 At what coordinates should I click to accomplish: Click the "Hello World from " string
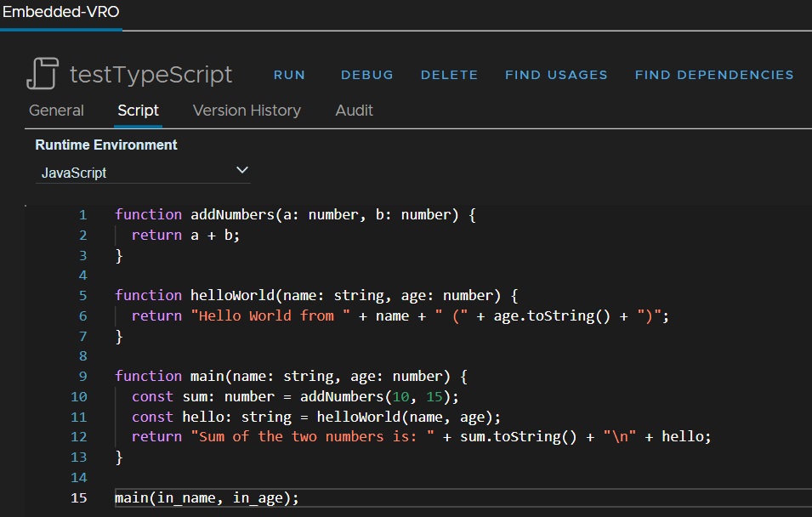271,316
